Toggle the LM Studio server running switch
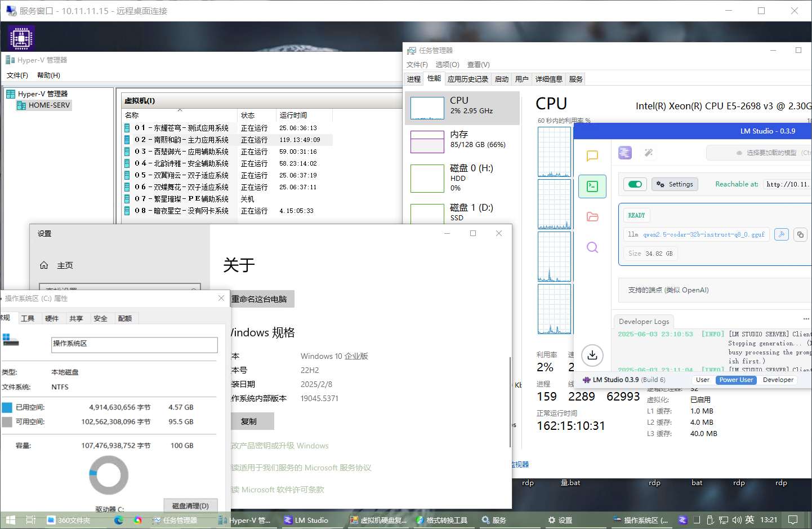The width and height of the screenshot is (812, 529). pyautogui.click(x=635, y=184)
